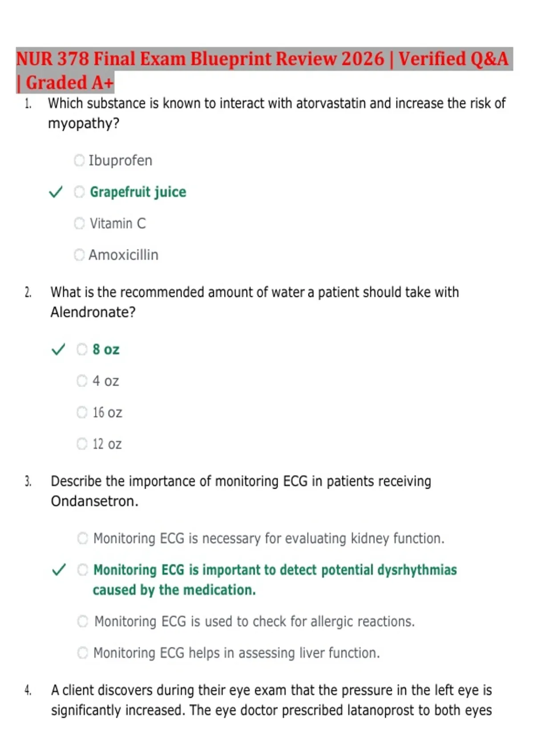
Task: Select the Vitamin C radio button
Action: (79, 223)
